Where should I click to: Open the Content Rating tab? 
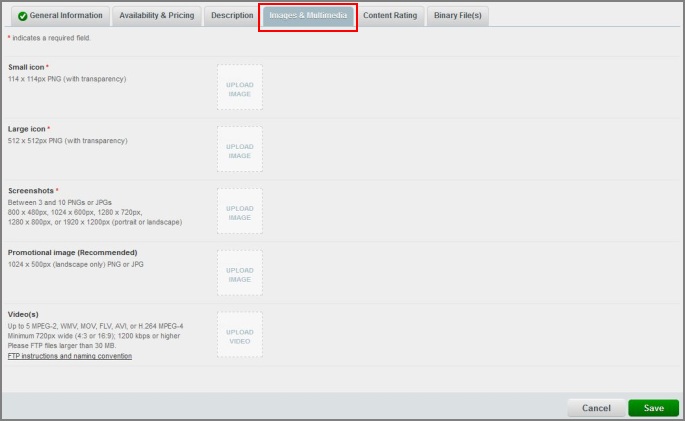390,16
